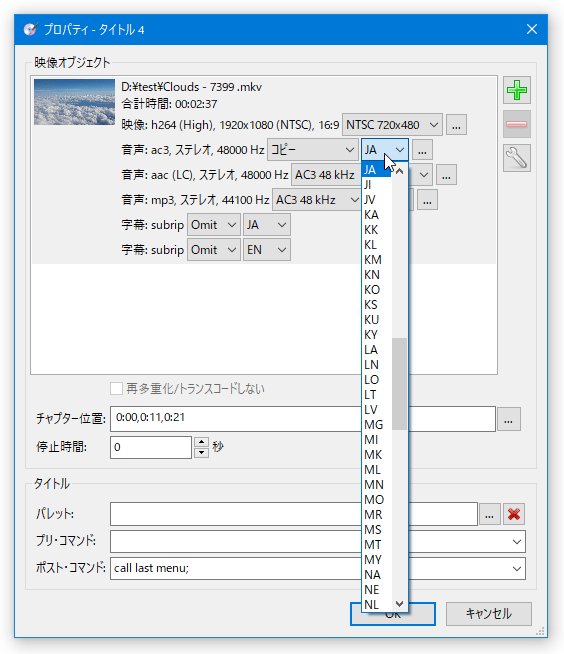Click the language list scroll down arrow

399,604
